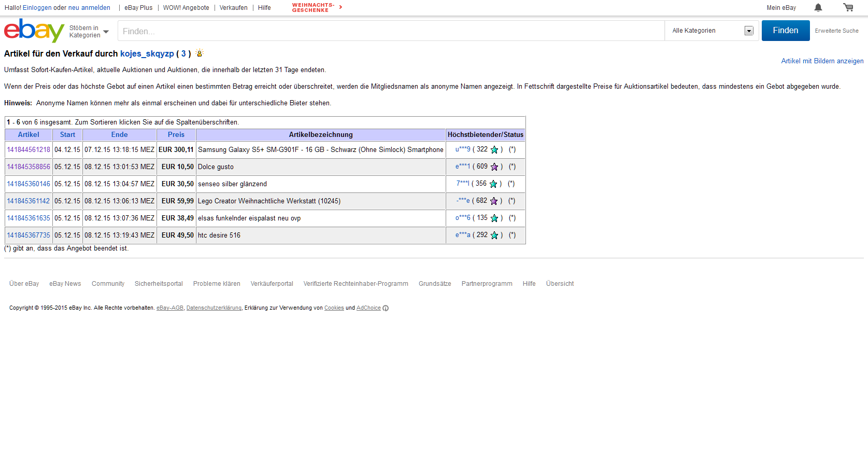This screenshot has width=868, height=471.
Task: Sort table by Ende column
Action: tap(119, 134)
